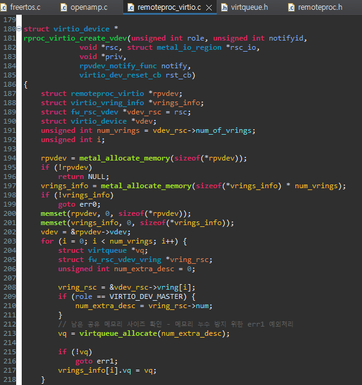
Task: Click the file icon on freertos.c tab
Action: (4, 7)
